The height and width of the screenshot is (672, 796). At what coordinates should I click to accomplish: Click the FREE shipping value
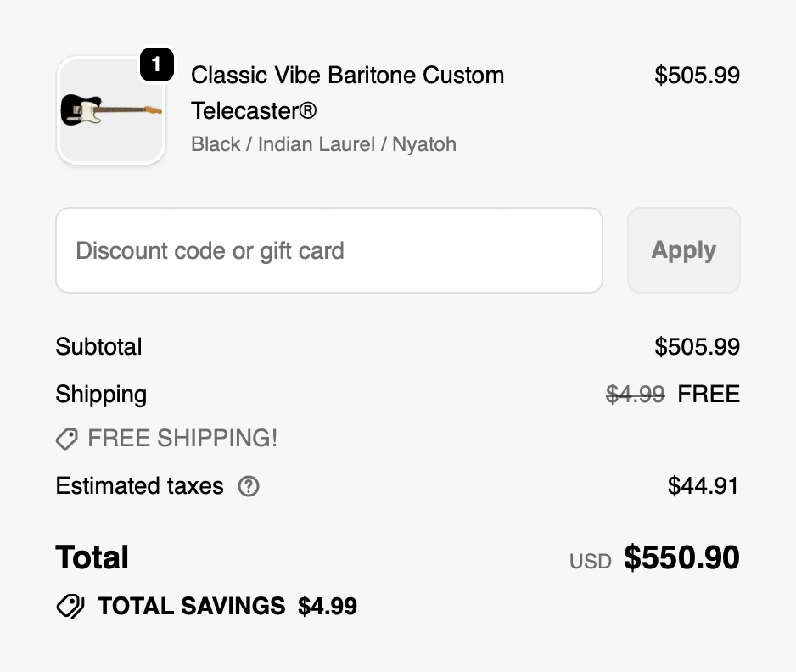tap(709, 394)
